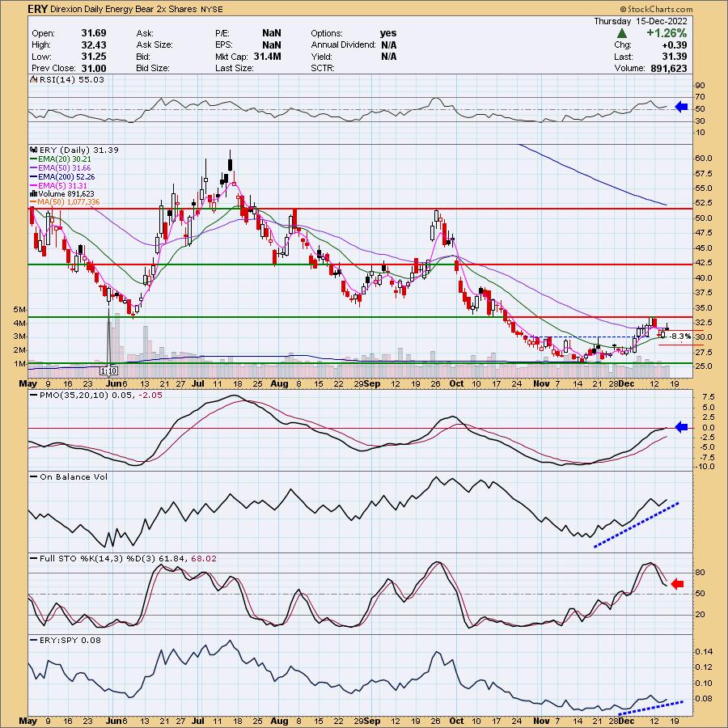The width and height of the screenshot is (728, 728).
Task: Click the ERY (Daily) 31.39 legend entry
Action: (x=79, y=150)
